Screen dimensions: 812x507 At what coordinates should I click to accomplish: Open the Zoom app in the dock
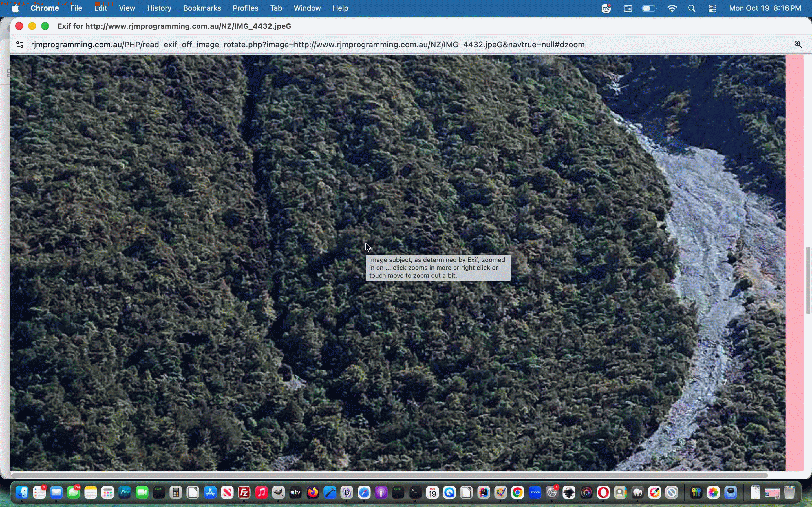(535, 492)
